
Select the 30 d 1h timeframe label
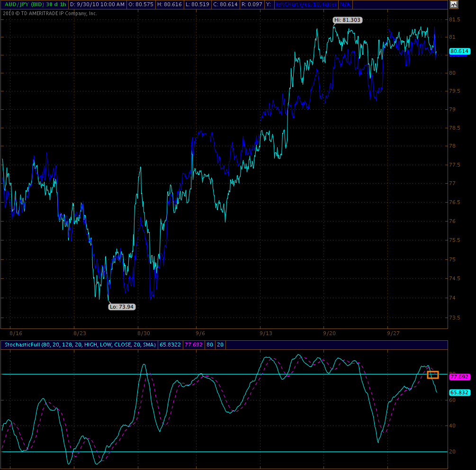coord(56,4)
